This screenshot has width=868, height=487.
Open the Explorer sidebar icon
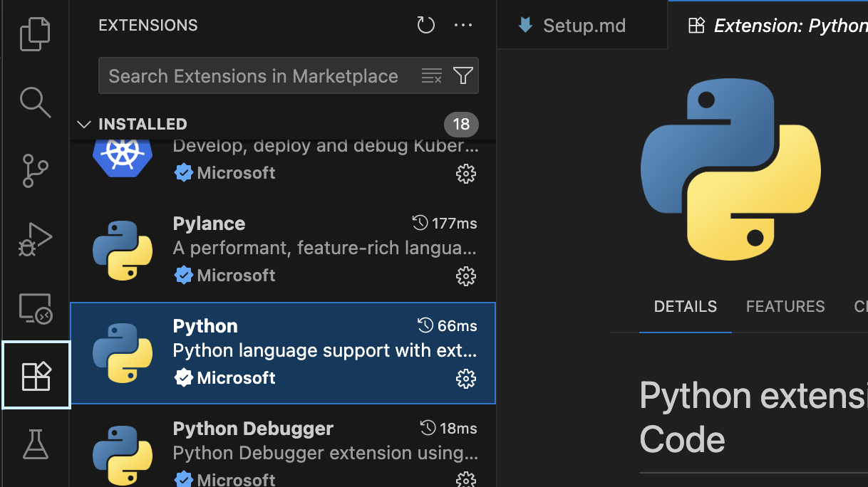[35, 33]
